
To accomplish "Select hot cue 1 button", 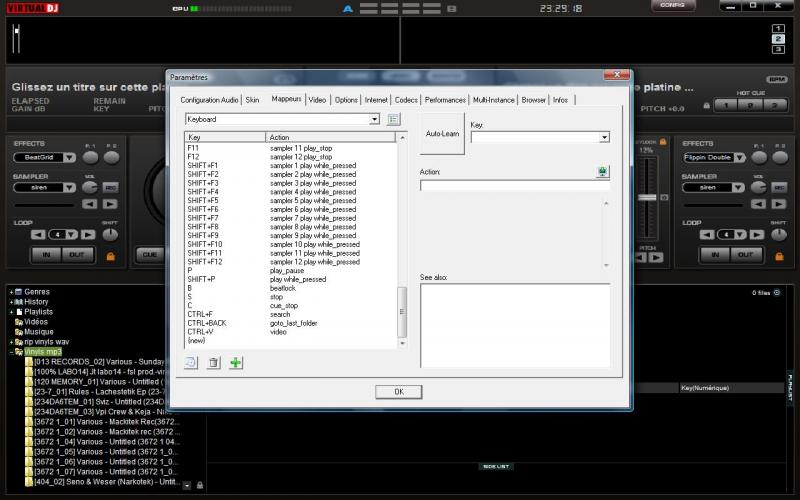I will [727, 106].
